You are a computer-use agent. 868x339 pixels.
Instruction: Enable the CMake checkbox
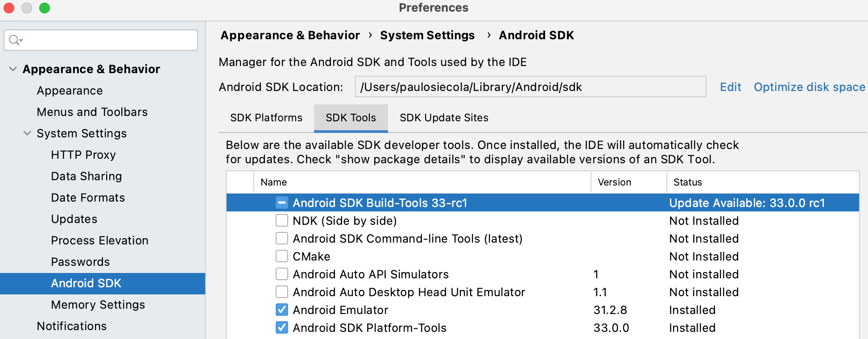(x=281, y=256)
